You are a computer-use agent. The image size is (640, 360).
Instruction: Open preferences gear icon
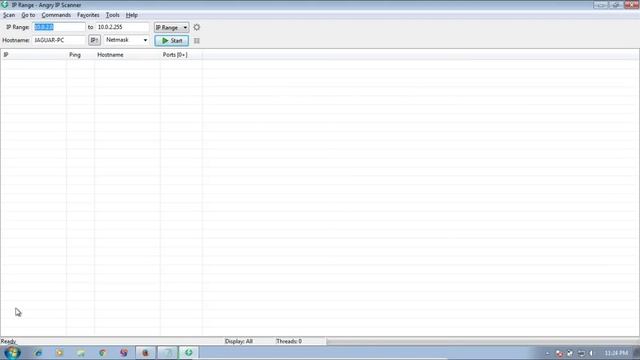[x=197, y=27]
